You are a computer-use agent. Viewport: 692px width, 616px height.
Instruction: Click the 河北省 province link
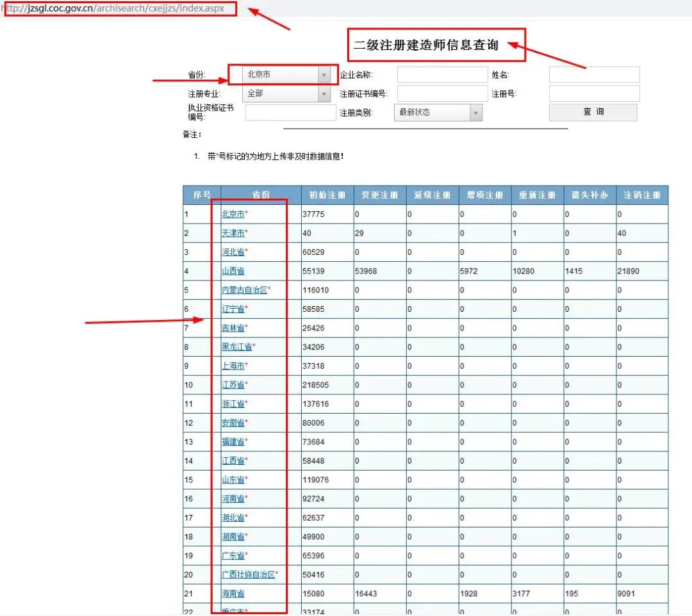(233, 252)
